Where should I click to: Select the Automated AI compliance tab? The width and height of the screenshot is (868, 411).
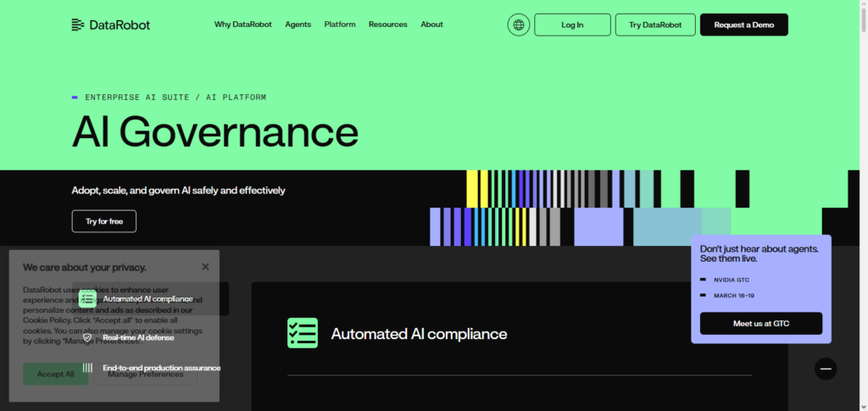click(150, 298)
